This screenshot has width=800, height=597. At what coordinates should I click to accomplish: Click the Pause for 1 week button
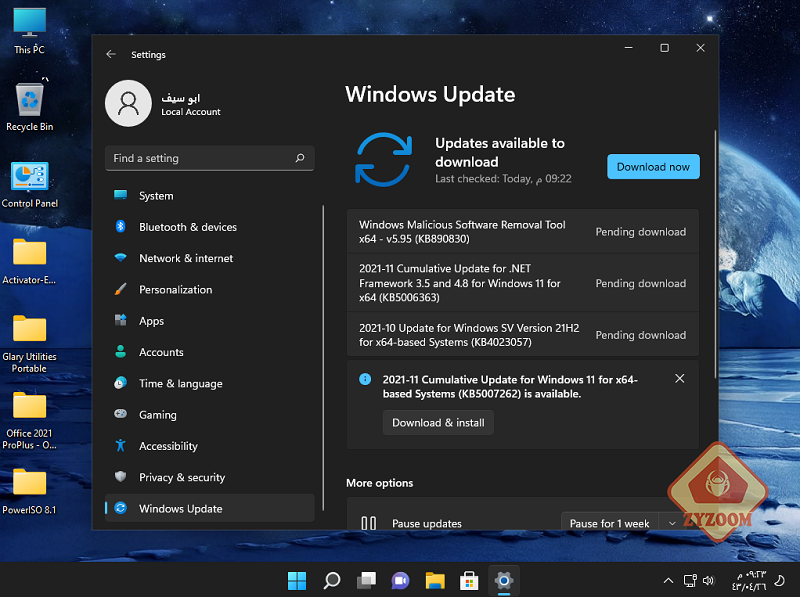pyautogui.click(x=610, y=524)
